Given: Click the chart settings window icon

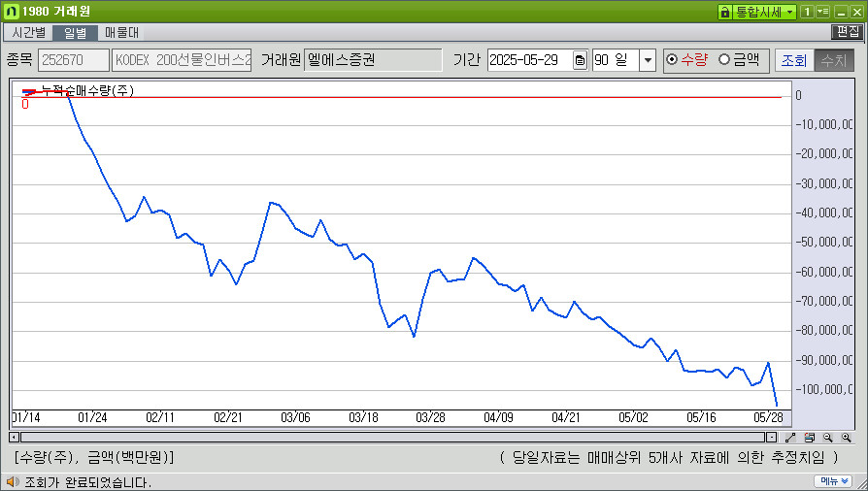Looking at the screenshot, I should point(810,438).
